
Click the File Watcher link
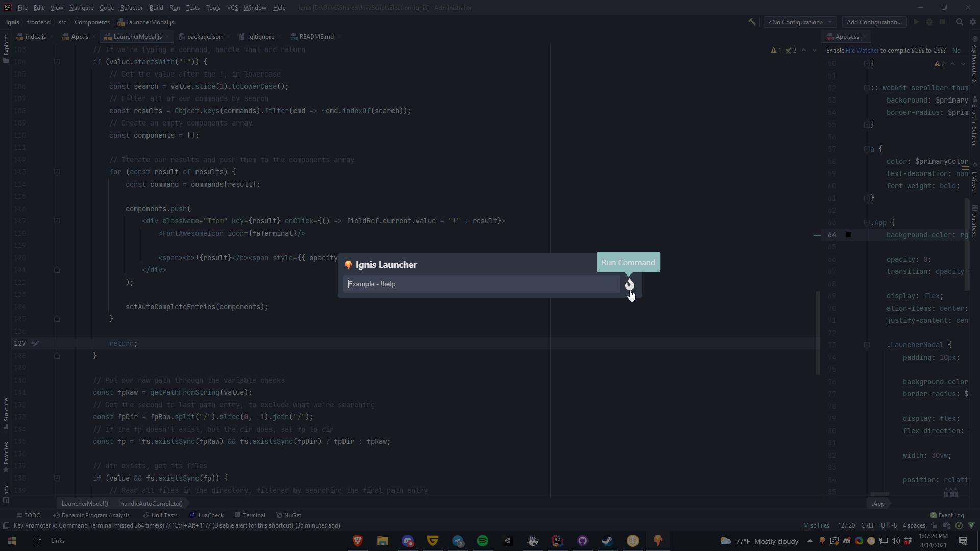(x=862, y=51)
